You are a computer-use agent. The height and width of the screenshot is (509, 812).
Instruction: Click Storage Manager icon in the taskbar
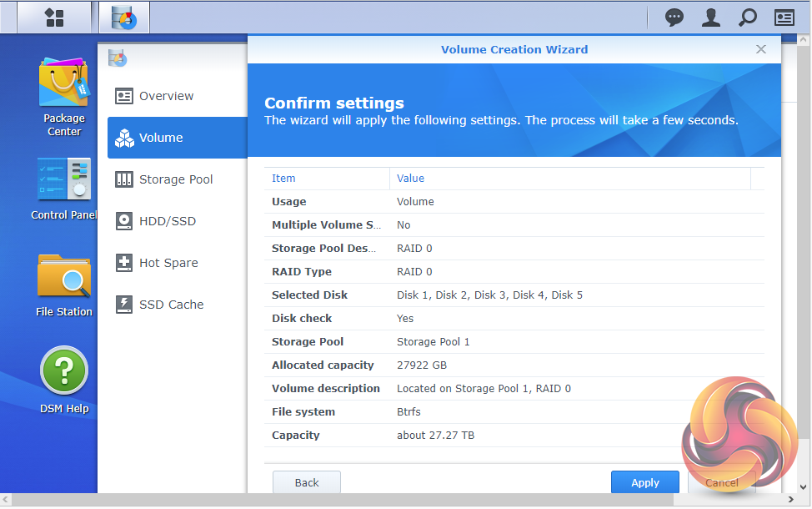click(124, 18)
